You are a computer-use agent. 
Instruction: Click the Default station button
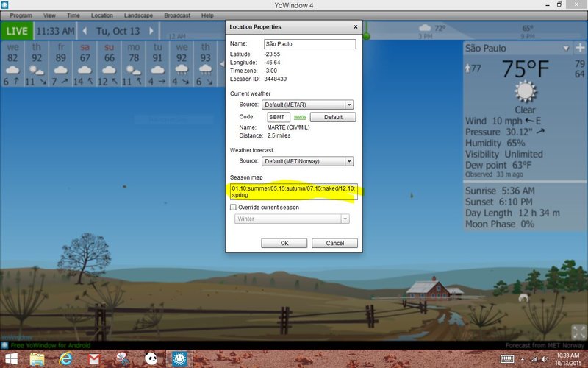333,117
